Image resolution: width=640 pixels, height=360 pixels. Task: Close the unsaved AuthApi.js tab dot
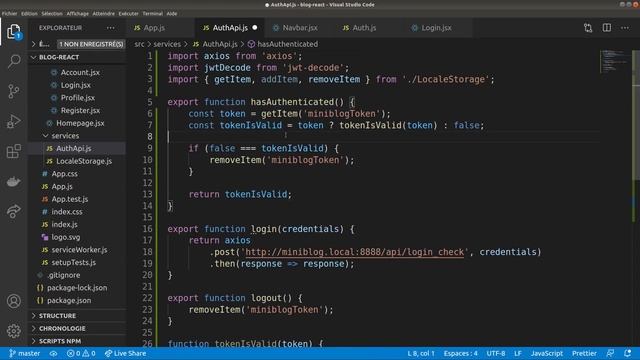[x=255, y=28]
